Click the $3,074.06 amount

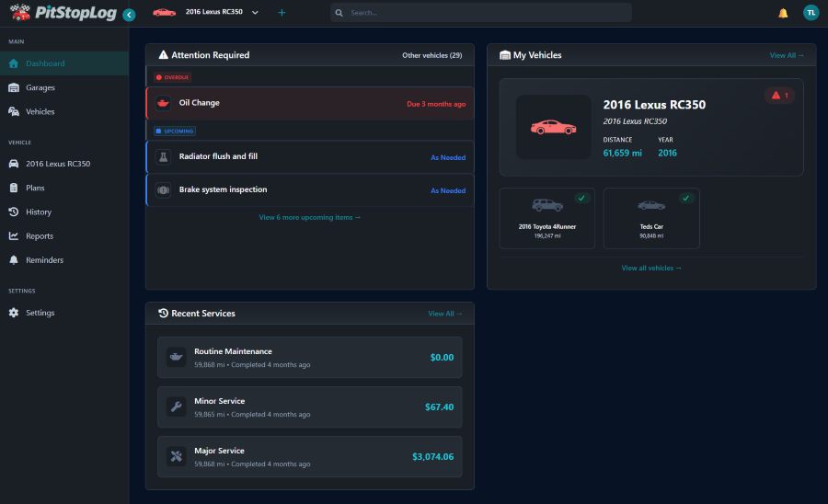(x=433, y=457)
